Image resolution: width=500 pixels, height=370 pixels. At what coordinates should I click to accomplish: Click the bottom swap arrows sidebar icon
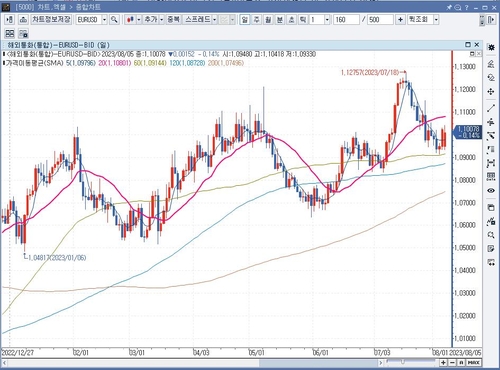491,262
